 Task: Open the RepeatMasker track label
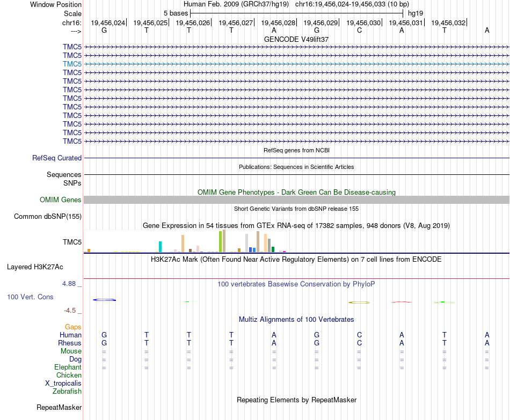pos(59,407)
